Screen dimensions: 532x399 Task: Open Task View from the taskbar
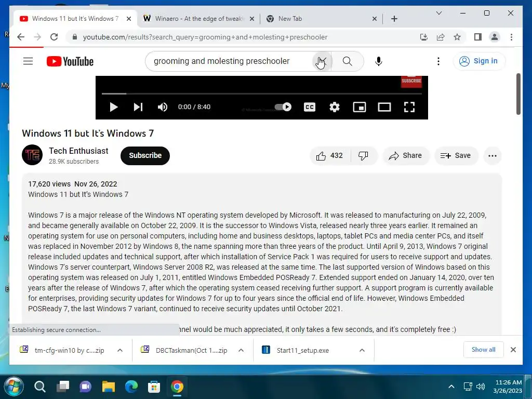click(x=63, y=387)
